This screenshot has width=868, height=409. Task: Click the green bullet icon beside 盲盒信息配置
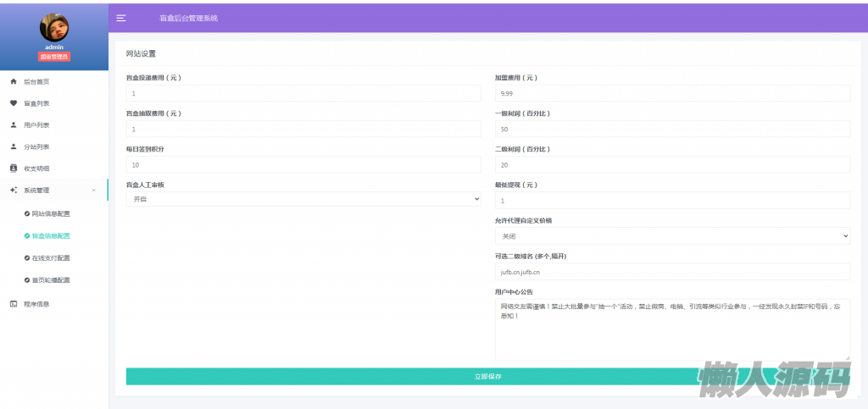(x=27, y=236)
